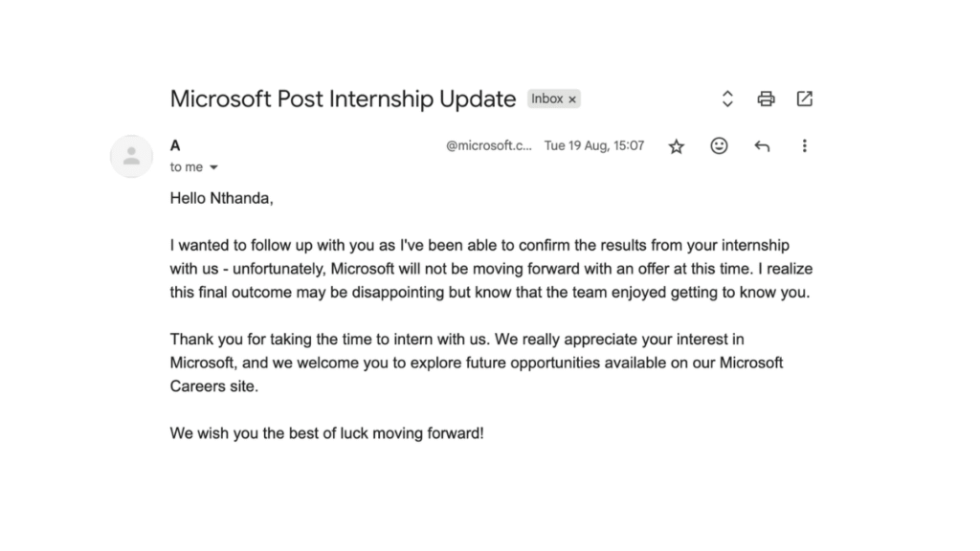Remove the Inbox label with its x
Image resolution: width=980 pixels, height=551 pixels.
[x=572, y=99]
